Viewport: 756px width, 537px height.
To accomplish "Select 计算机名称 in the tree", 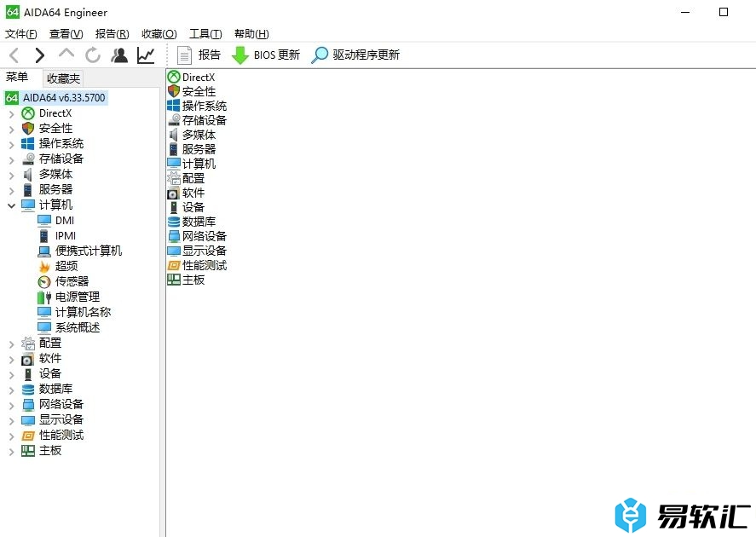I will (x=83, y=312).
